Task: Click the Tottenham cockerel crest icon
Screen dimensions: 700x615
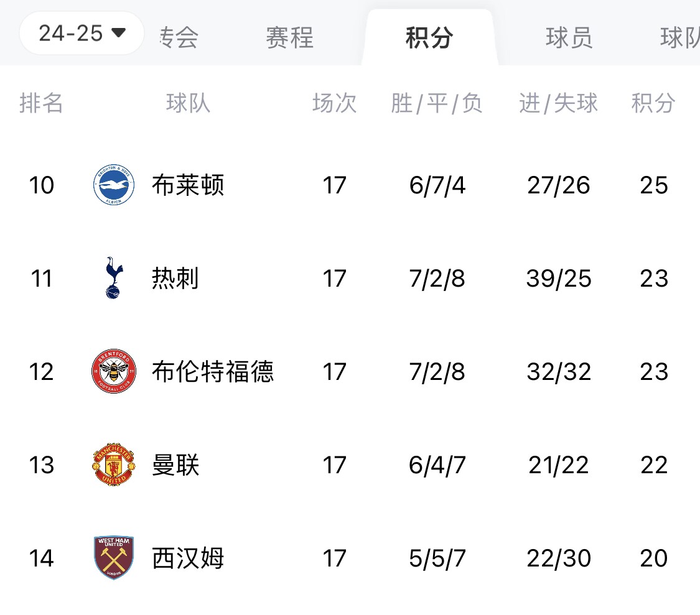Action: 114,278
